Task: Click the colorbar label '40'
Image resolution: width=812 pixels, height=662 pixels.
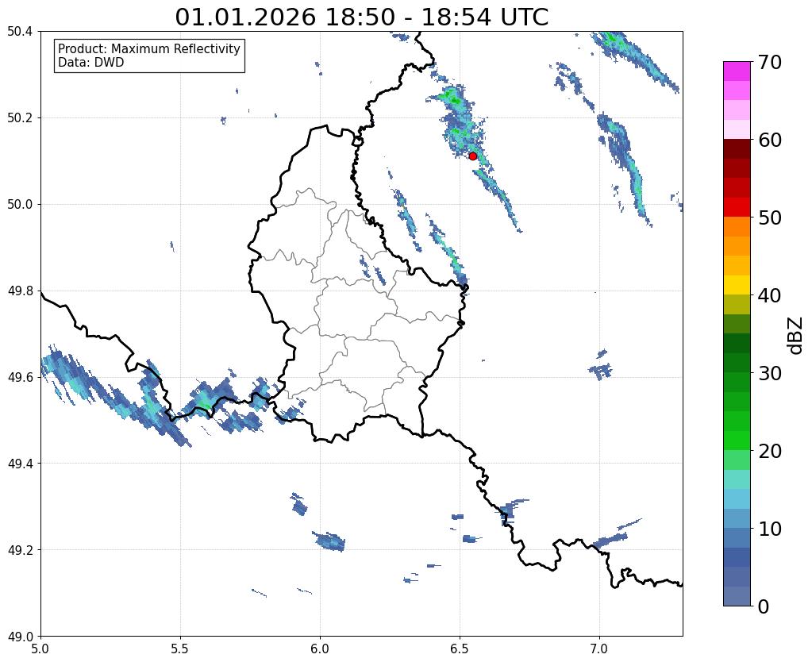Action: point(769,295)
